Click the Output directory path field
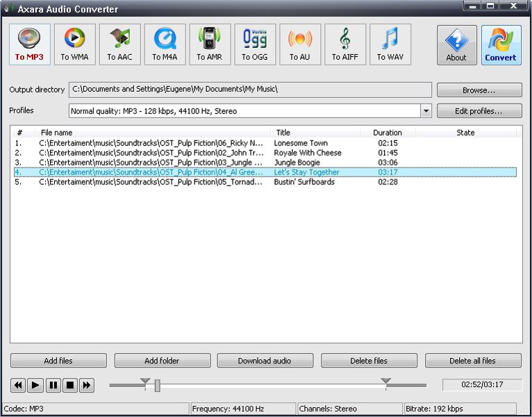 click(x=251, y=90)
